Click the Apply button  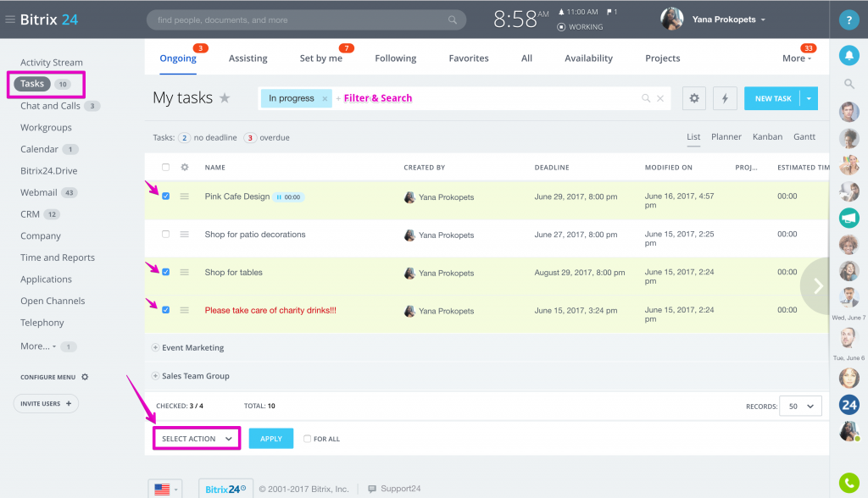(271, 439)
